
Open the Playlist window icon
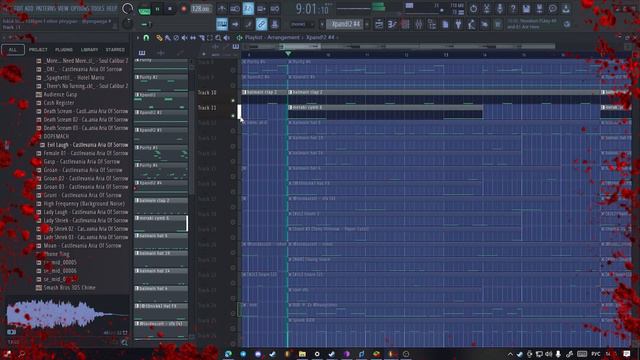coord(379,24)
